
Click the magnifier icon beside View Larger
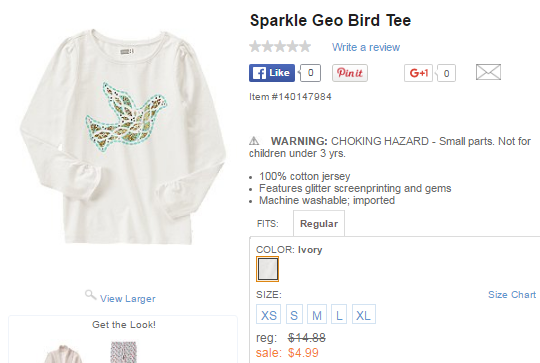click(91, 295)
